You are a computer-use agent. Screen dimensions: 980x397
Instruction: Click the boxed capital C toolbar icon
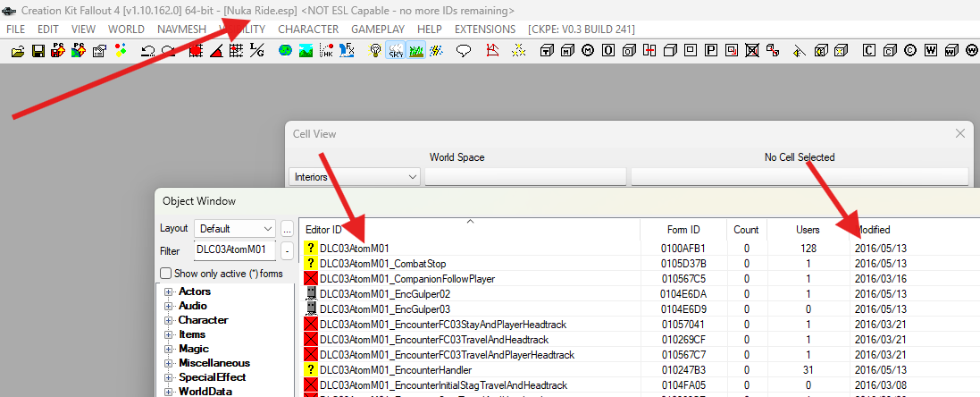(x=868, y=51)
